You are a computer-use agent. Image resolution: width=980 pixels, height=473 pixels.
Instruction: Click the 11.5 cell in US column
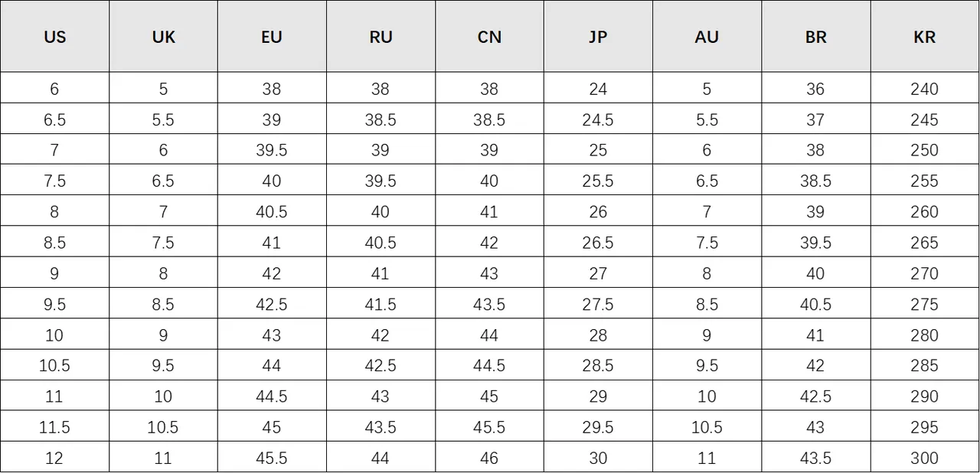(54, 427)
